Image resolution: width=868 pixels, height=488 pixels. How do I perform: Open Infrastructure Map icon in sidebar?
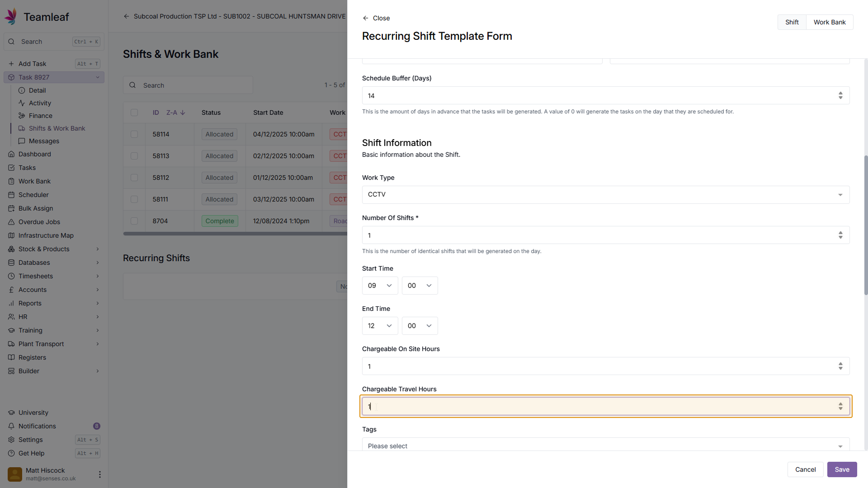[x=11, y=235]
